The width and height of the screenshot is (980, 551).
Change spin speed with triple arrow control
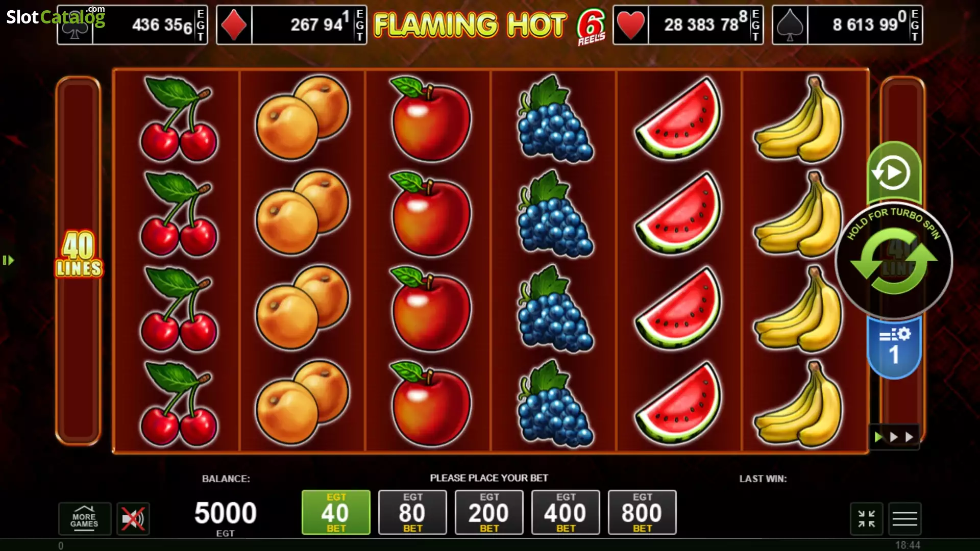pos(894,437)
